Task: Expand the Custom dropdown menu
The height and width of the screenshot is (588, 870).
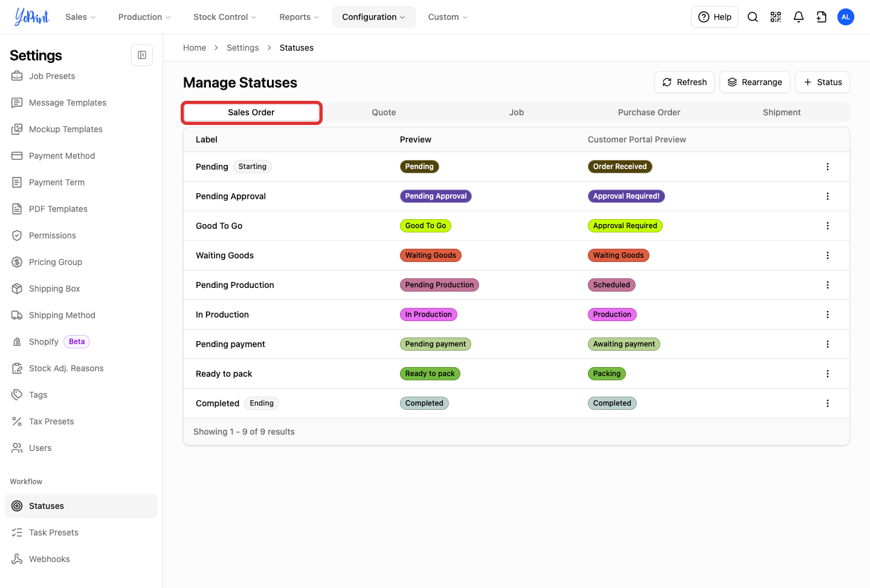Action: (x=448, y=17)
